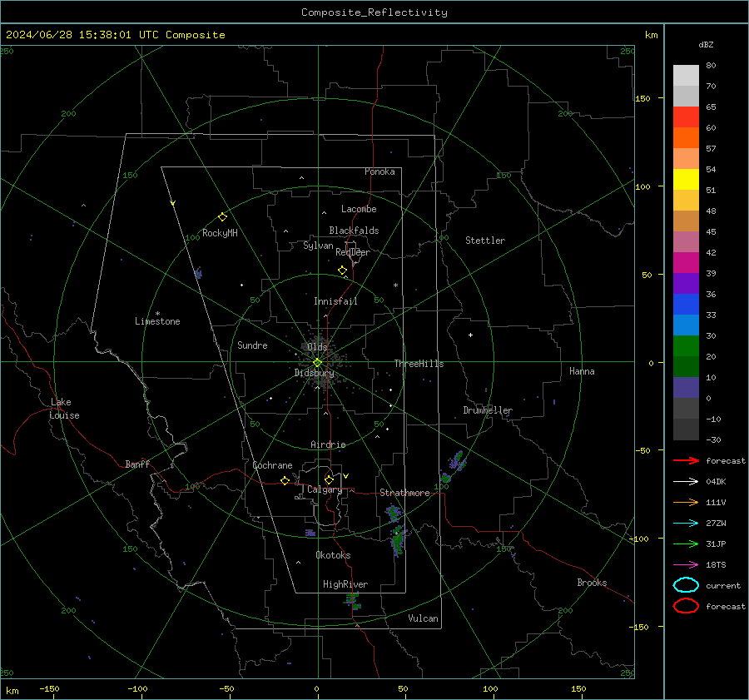Screen dimensions: 749x700
Task: Click the cyan 27ZW arrow icon
Action: click(686, 524)
